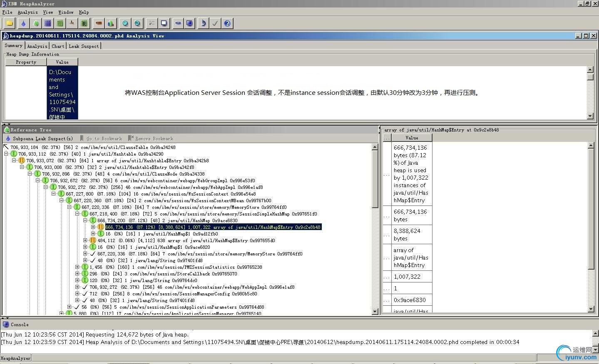The height and width of the screenshot is (364, 599).
Task: Expand the SessionApplicationParameters 0x99764d88 node
Action: [70, 307]
